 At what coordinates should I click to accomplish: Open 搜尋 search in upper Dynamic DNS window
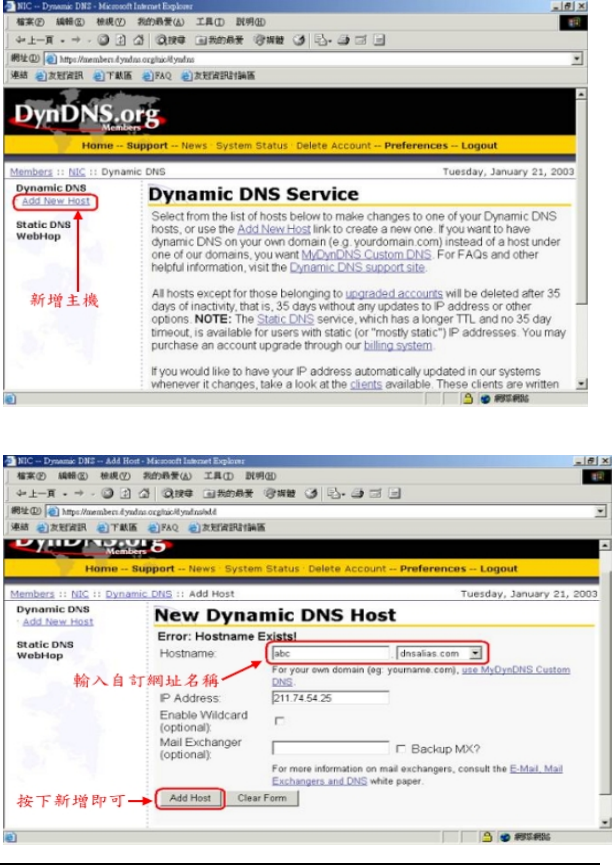tap(171, 40)
